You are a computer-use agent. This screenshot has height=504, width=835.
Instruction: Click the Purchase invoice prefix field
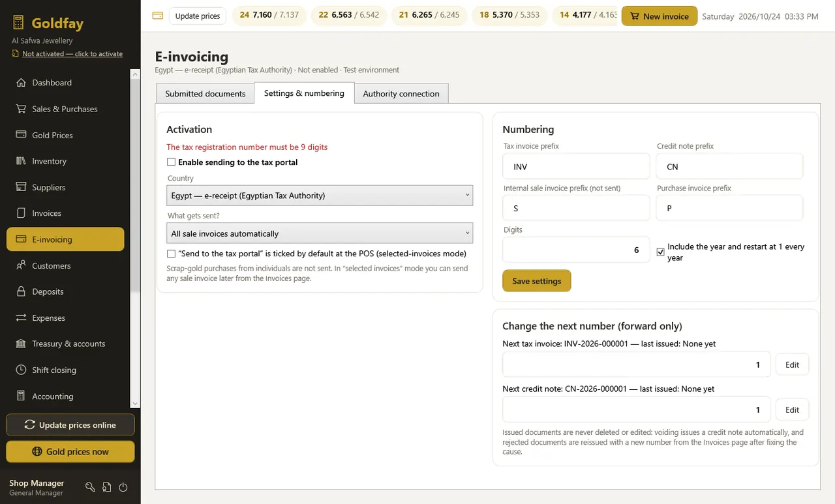pyautogui.click(x=729, y=208)
